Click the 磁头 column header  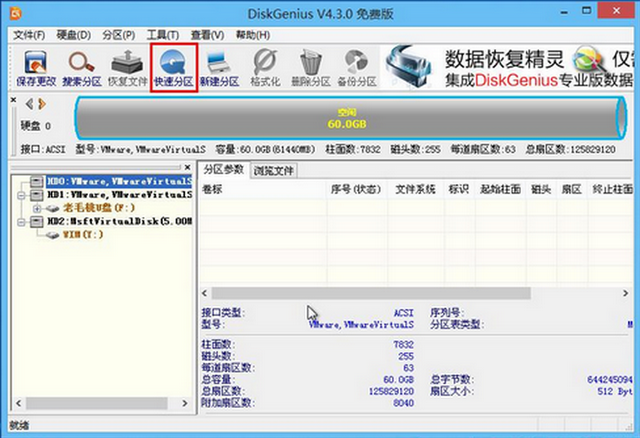pyautogui.click(x=541, y=189)
